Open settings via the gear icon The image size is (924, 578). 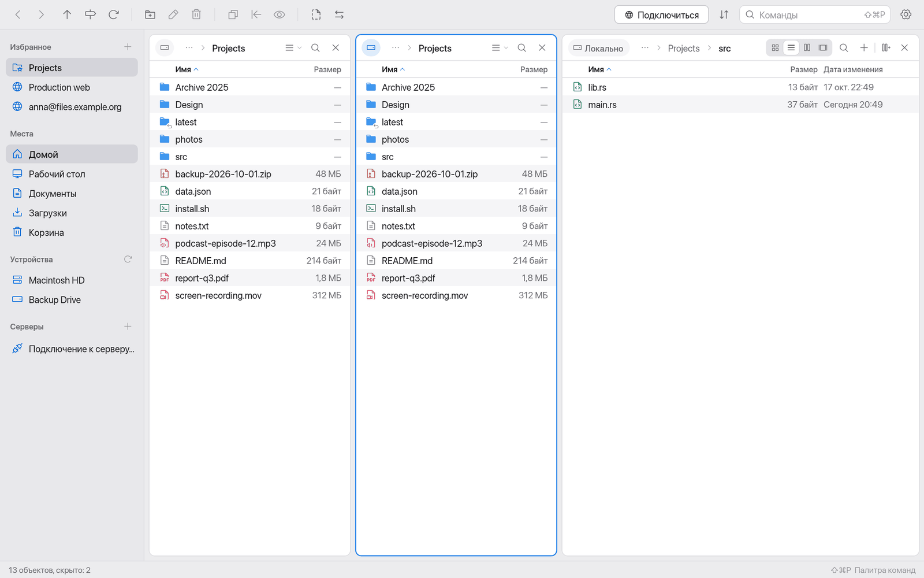[906, 15]
